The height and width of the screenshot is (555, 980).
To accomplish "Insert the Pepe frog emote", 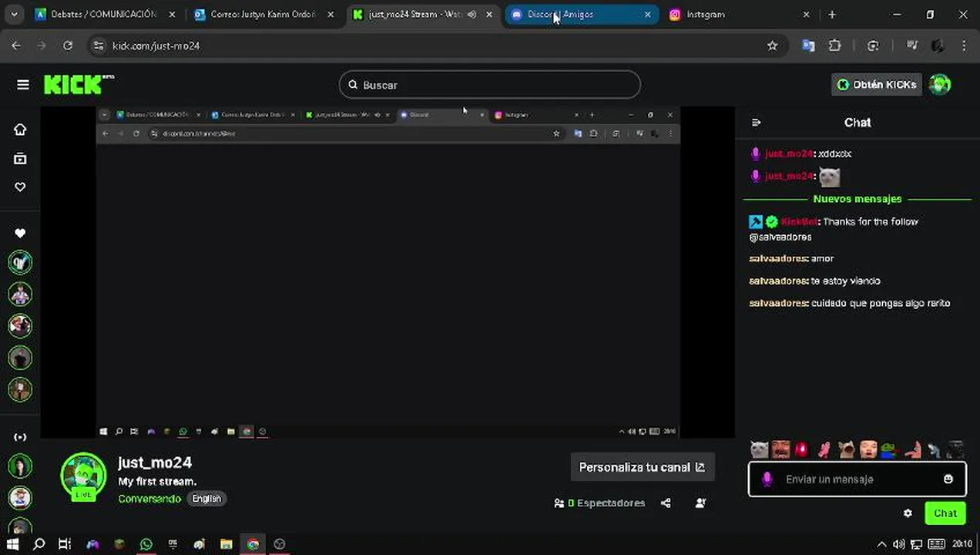I will [x=890, y=449].
